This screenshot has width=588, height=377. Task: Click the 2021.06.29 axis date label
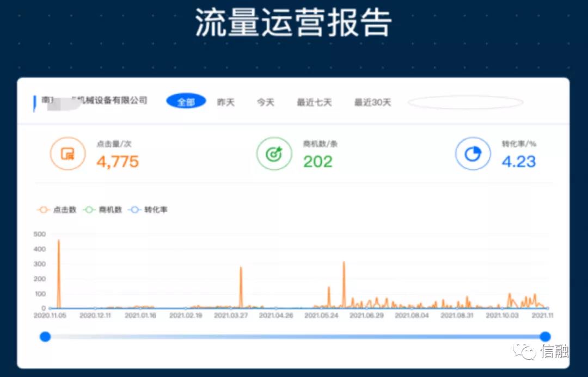click(x=367, y=316)
